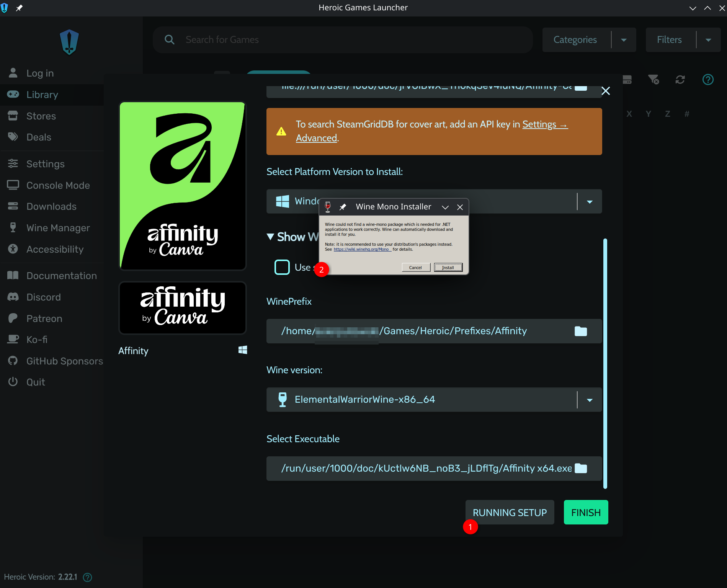The width and height of the screenshot is (727, 588).
Task: Click the Windows platform icon beside Affinity
Action: 243,350
